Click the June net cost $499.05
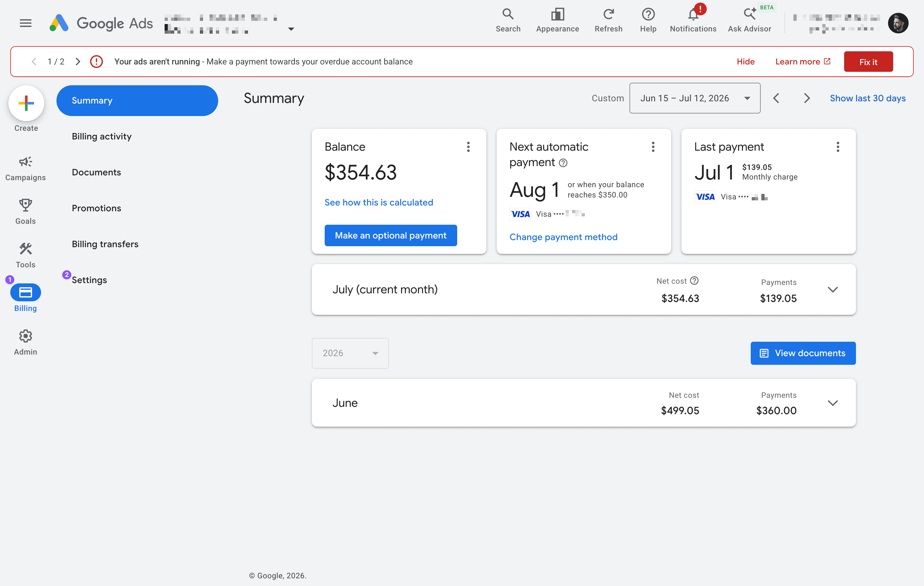The height and width of the screenshot is (586, 924). (x=680, y=411)
